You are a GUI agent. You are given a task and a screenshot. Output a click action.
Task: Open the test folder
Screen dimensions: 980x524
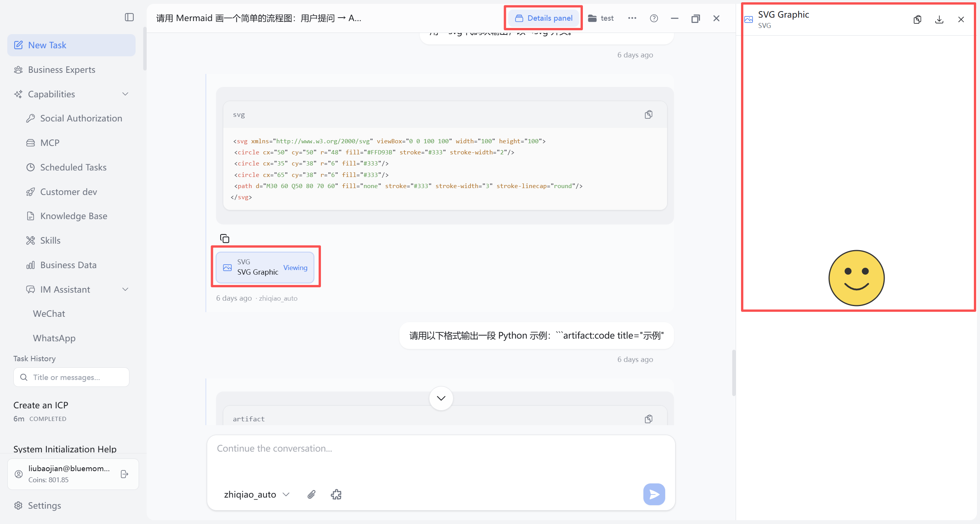pos(600,18)
